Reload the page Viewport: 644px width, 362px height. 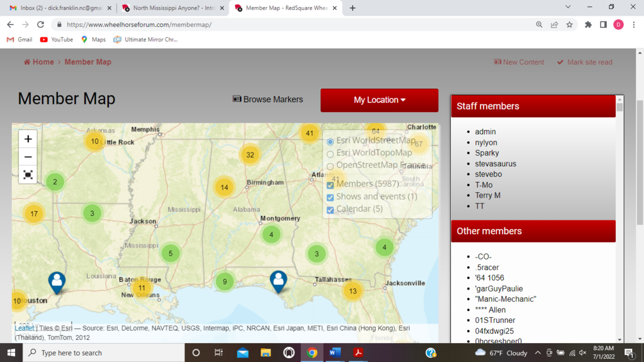[x=41, y=25]
